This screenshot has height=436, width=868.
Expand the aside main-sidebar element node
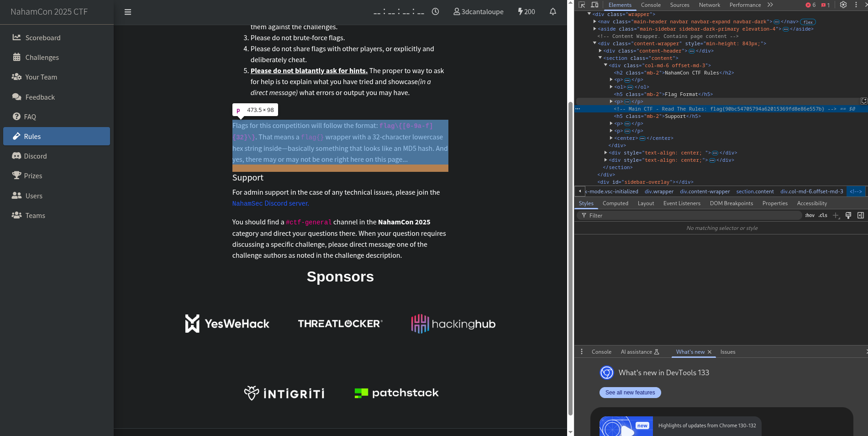[594, 29]
